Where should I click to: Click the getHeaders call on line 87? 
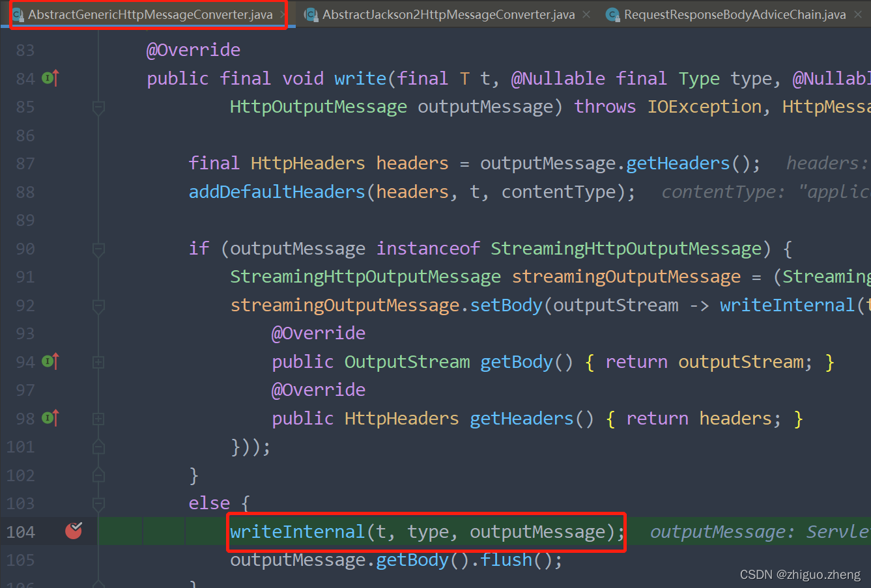[x=678, y=163]
